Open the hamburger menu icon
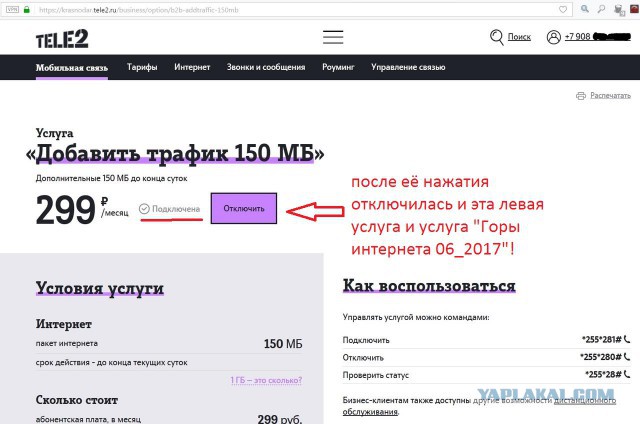 point(333,37)
